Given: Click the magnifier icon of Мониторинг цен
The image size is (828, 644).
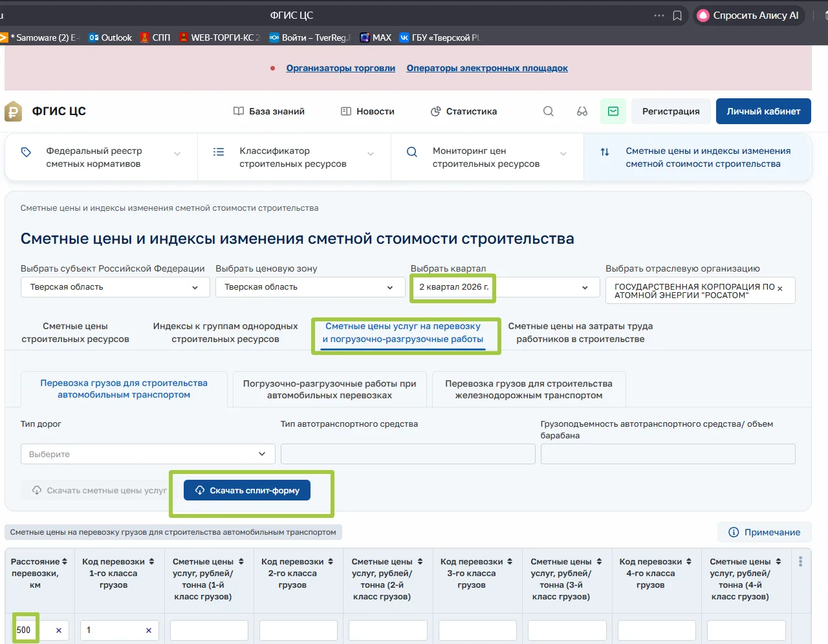Looking at the screenshot, I should pyautogui.click(x=412, y=152).
